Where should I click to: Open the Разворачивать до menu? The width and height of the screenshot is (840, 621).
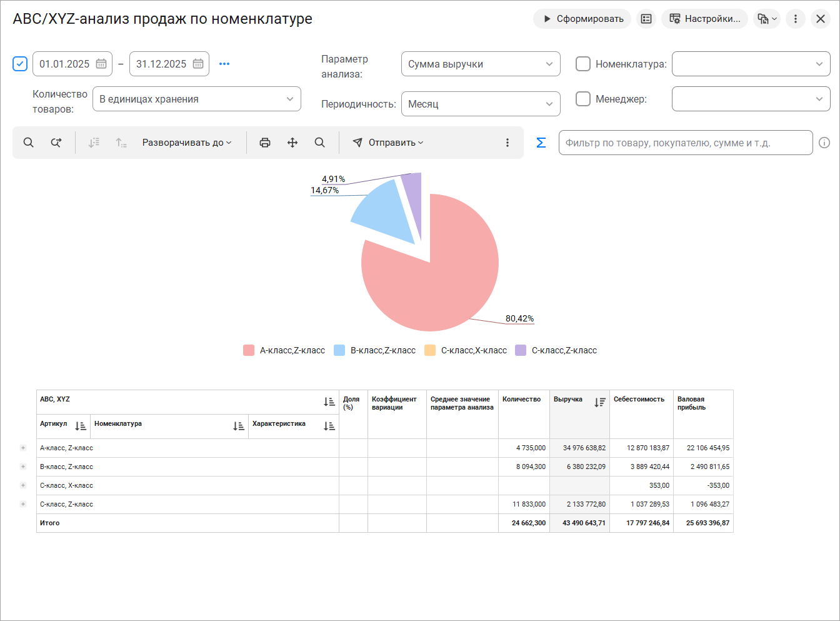pos(186,143)
